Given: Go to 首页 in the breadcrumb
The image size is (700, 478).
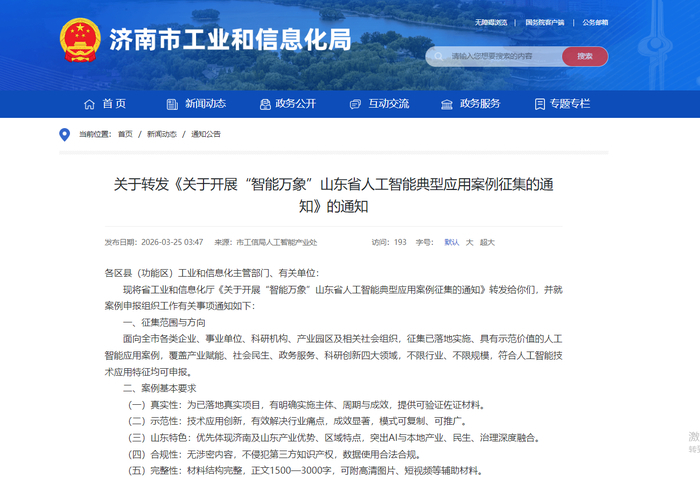Looking at the screenshot, I should pos(125,134).
